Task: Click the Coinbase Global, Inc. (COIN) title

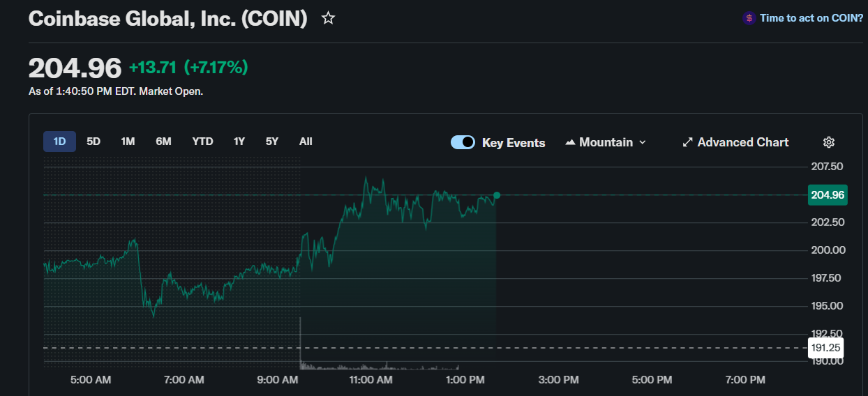Action: tap(168, 19)
